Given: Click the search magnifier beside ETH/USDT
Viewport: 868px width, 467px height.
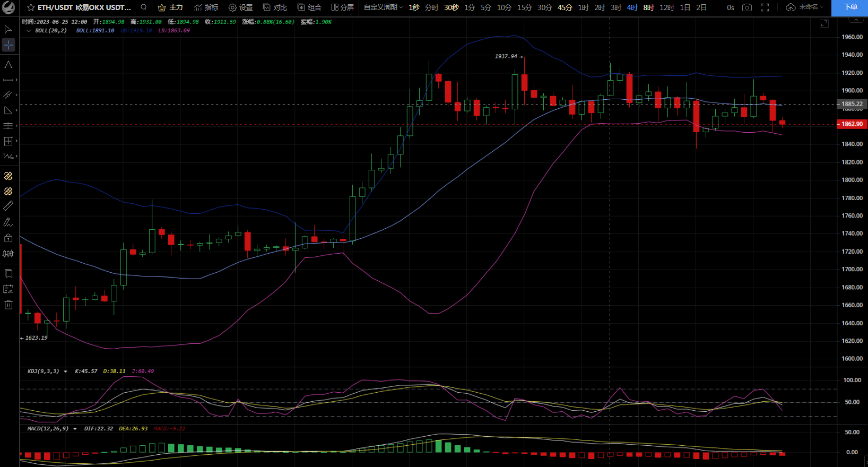Looking at the screenshot, I should (144, 7).
